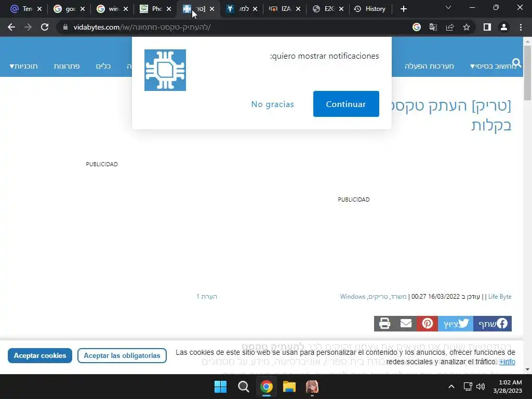Open the taskbar search icon
Image resolution: width=532 pixels, height=399 pixels.
pyautogui.click(x=243, y=387)
